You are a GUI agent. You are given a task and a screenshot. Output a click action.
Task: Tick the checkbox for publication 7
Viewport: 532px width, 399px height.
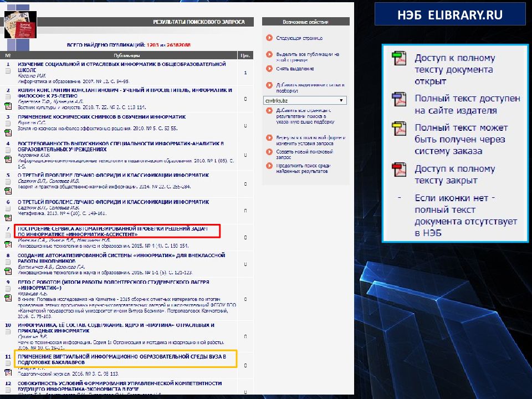[8, 235]
